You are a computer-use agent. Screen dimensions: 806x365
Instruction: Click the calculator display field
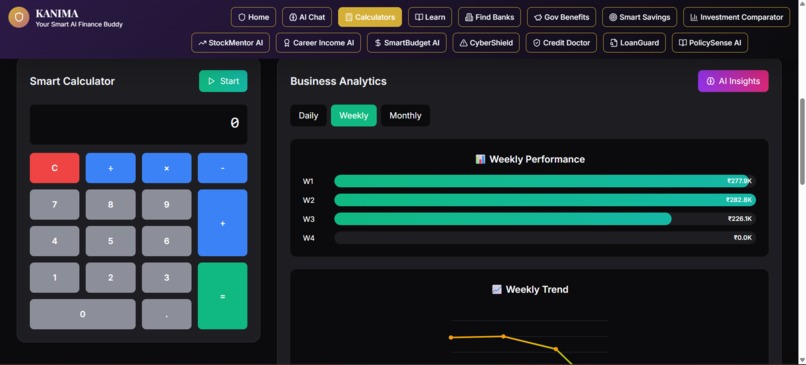[x=138, y=124]
